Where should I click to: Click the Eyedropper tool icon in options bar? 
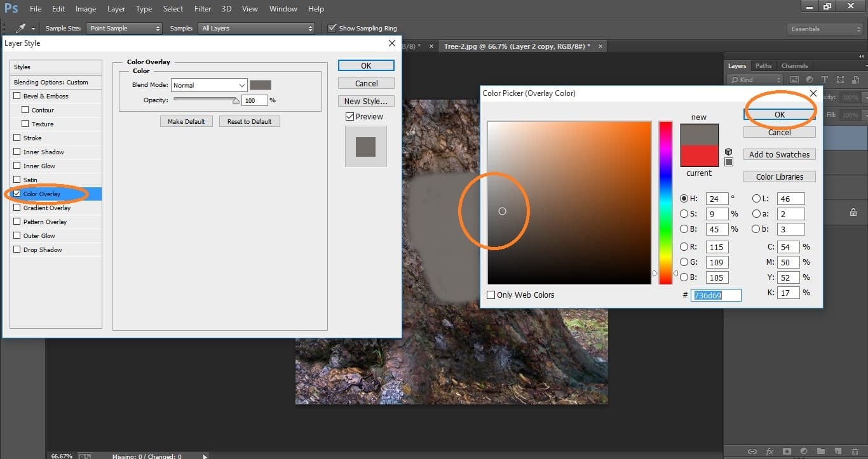[x=21, y=29]
